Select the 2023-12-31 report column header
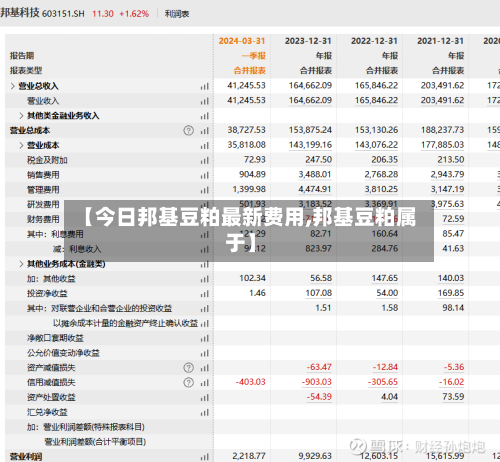The height and width of the screenshot is (462, 500). (308, 41)
